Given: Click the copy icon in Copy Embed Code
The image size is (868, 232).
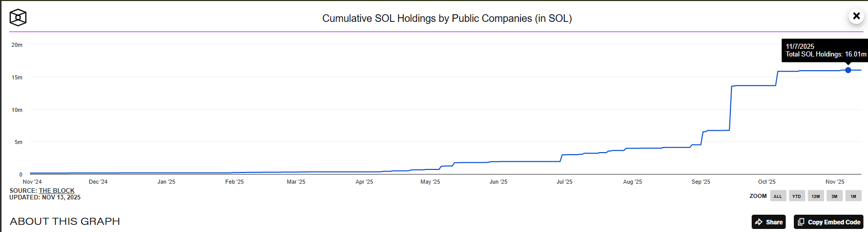Looking at the screenshot, I should (x=801, y=222).
